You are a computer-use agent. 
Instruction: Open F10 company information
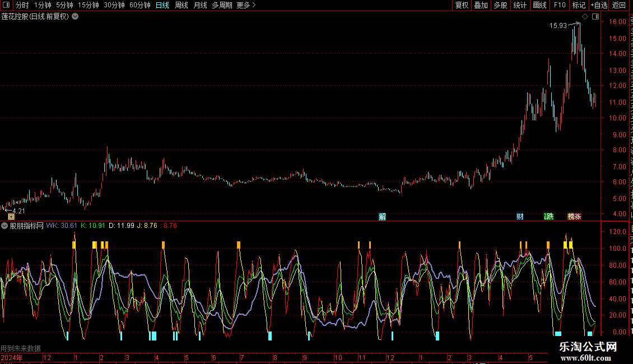560,5
